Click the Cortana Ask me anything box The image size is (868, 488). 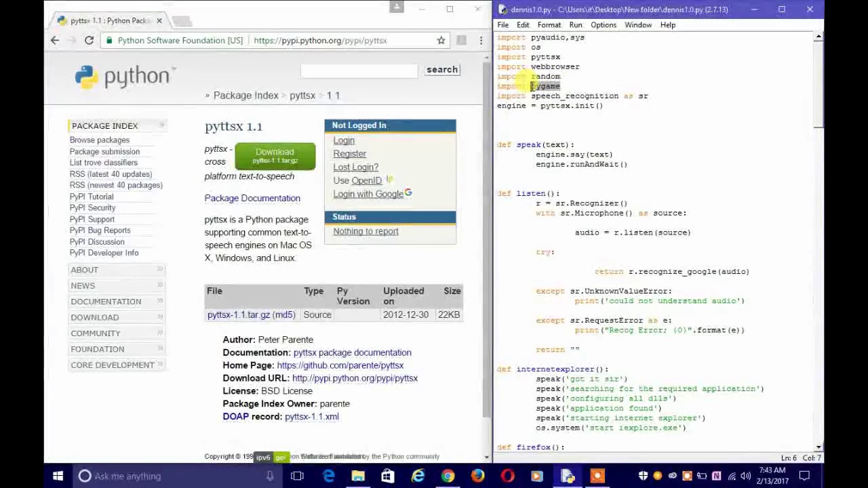[x=176, y=476]
